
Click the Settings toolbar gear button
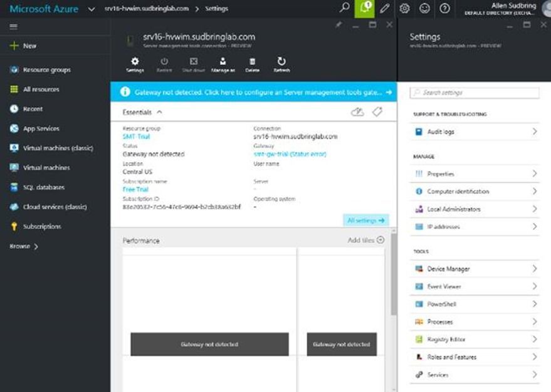(x=135, y=64)
